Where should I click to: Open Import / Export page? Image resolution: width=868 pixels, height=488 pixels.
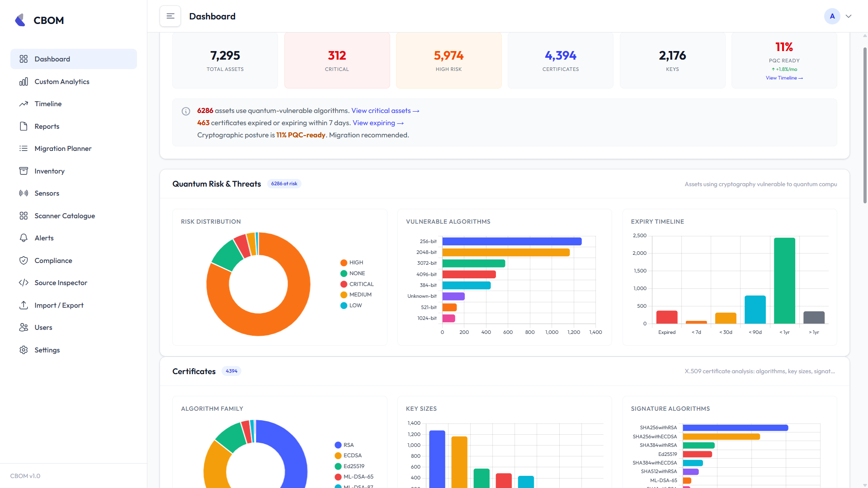point(74,305)
